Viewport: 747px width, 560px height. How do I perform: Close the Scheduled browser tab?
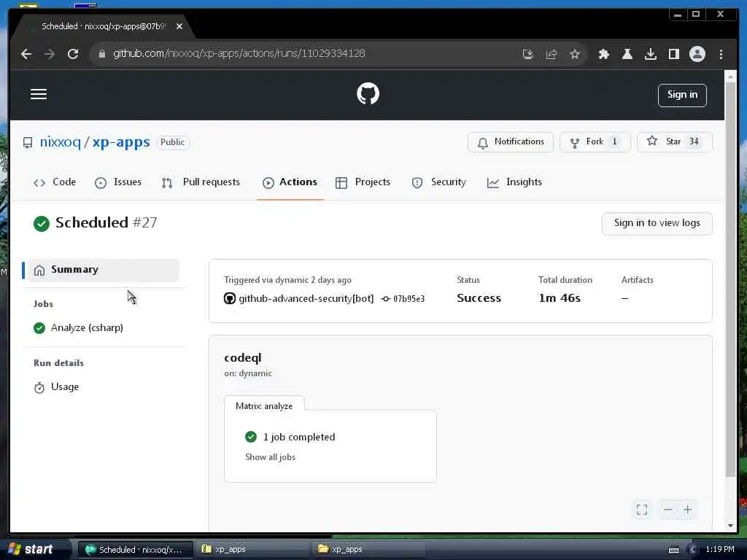(179, 27)
